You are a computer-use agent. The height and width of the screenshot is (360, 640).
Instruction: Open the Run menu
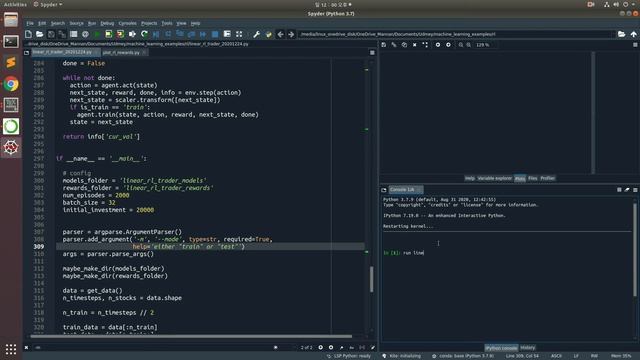(x=92, y=23)
